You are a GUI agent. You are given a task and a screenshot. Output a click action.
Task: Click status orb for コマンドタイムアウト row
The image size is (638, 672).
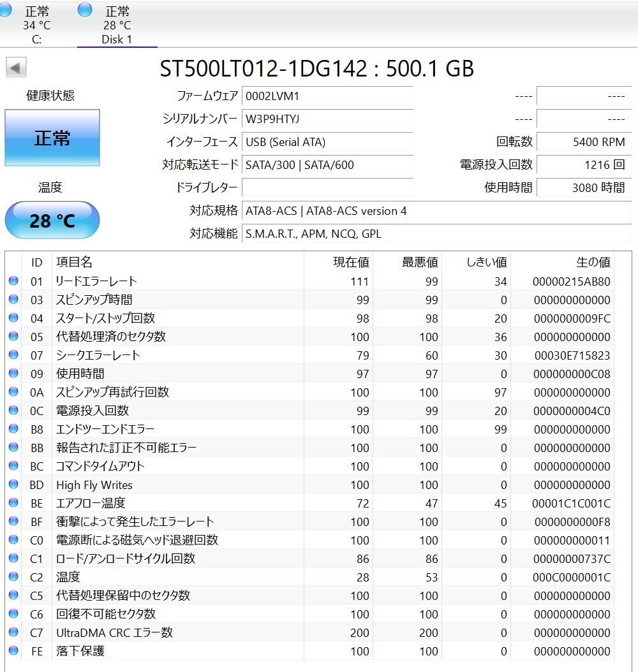[13, 465]
